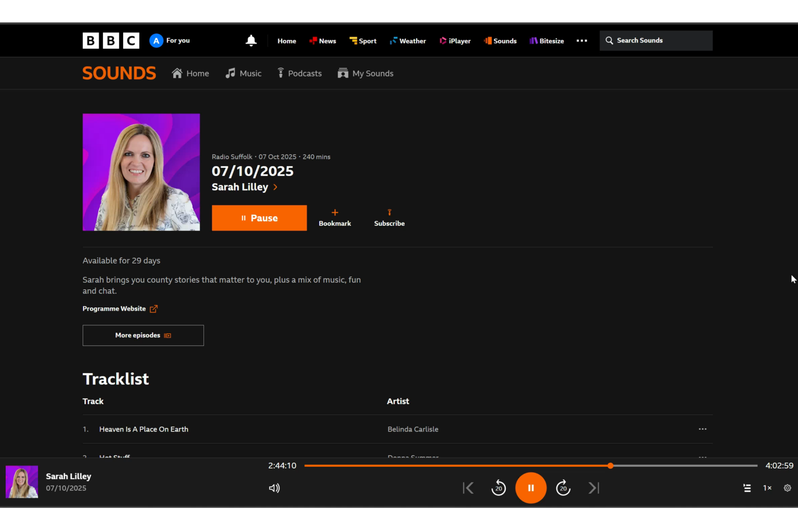Skip to the next track icon

pos(594,488)
